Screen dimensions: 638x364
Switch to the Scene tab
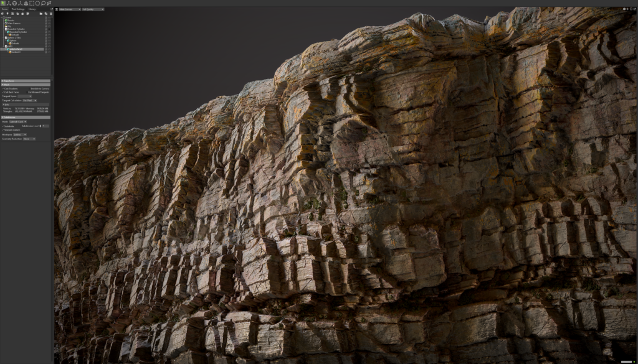tap(4, 9)
